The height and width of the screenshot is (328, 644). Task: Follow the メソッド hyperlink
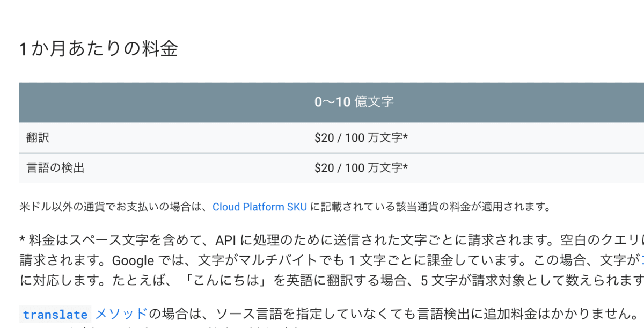pos(121,314)
